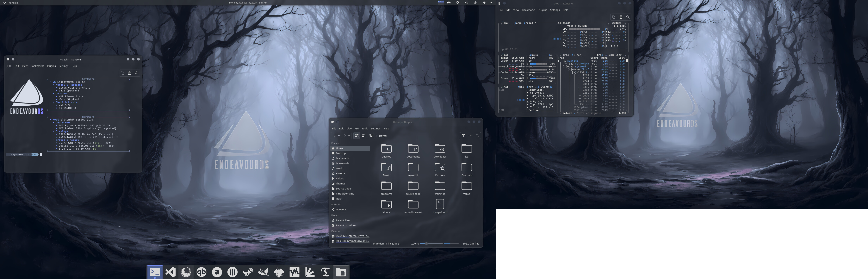Open the forward history dropdown arrow
This screenshot has height=279, width=868.
point(349,136)
